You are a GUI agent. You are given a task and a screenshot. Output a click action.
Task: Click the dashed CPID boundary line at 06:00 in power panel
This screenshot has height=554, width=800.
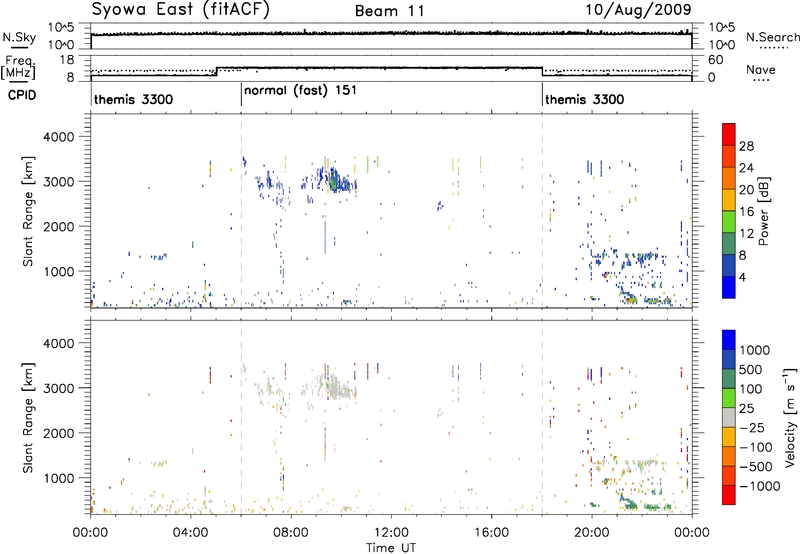click(241, 211)
